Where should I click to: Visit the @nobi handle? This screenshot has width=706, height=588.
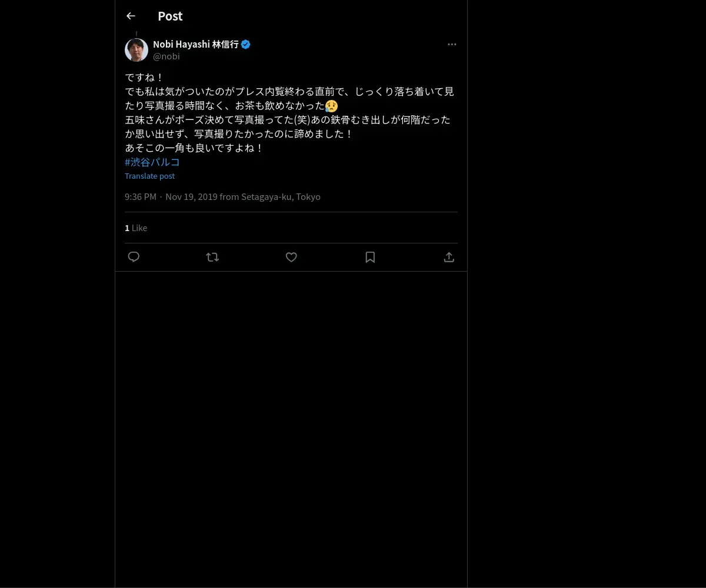pos(166,56)
